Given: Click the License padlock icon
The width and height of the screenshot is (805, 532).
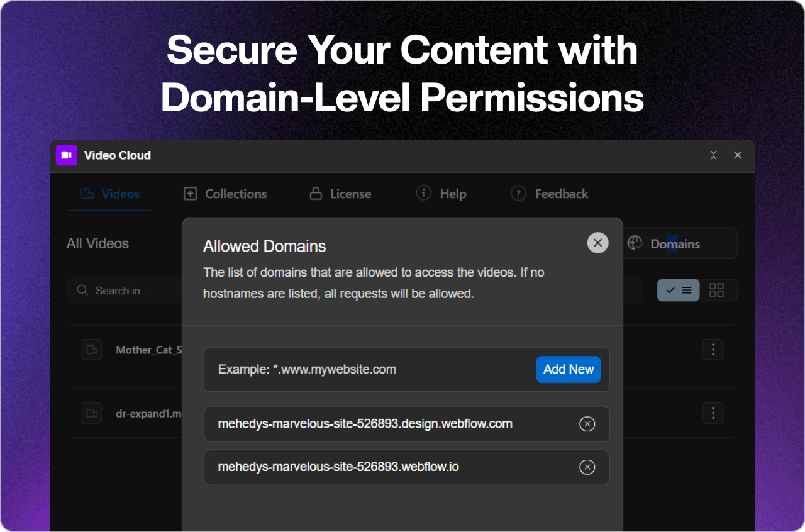Looking at the screenshot, I should pyautogui.click(x=314, y=194).
